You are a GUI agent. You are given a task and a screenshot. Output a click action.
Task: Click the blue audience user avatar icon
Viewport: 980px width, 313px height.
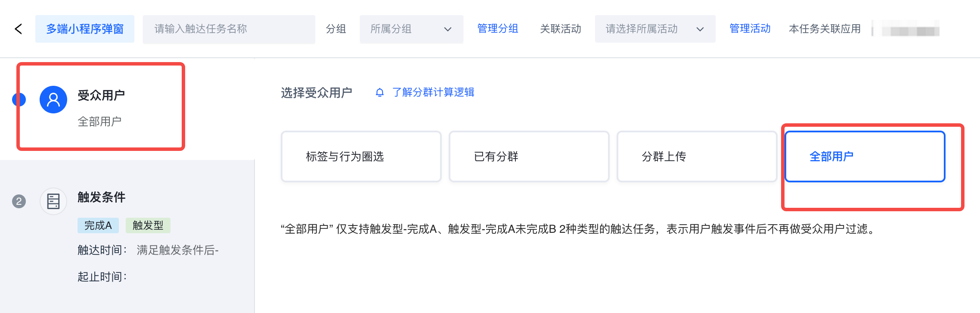(x=53, y=100)
